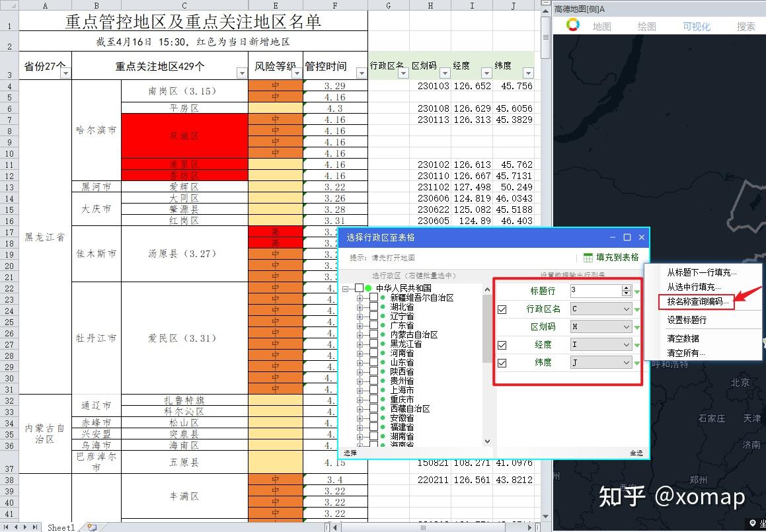Select column header F in spreadsheet

tap(335, 5)
